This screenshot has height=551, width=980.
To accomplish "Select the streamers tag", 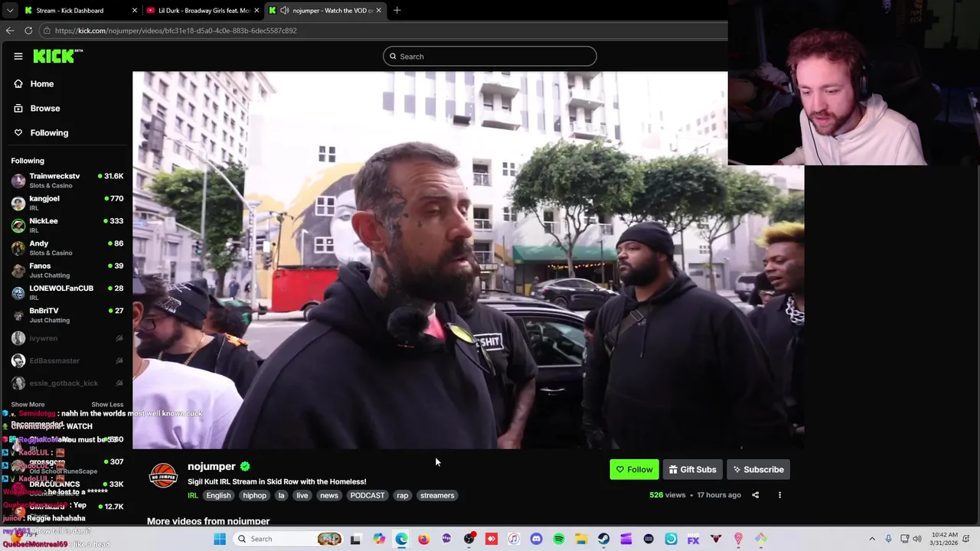I will (x=437, y=495).
